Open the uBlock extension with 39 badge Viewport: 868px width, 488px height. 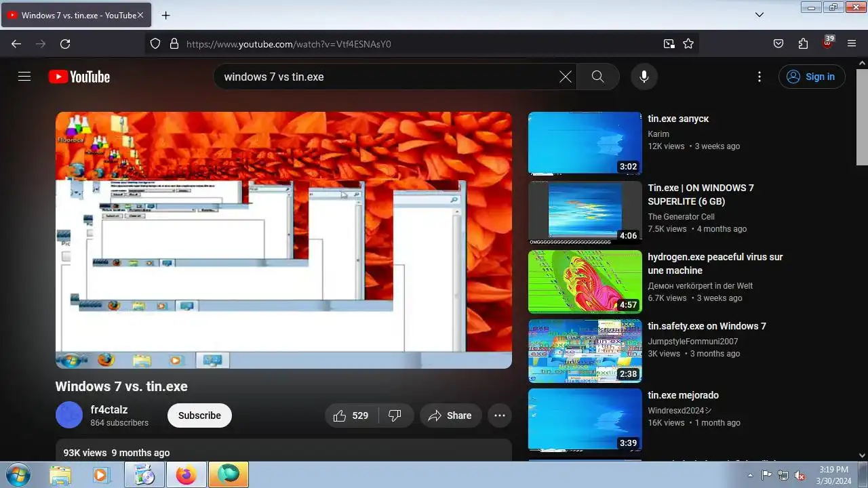click(827, 42)
